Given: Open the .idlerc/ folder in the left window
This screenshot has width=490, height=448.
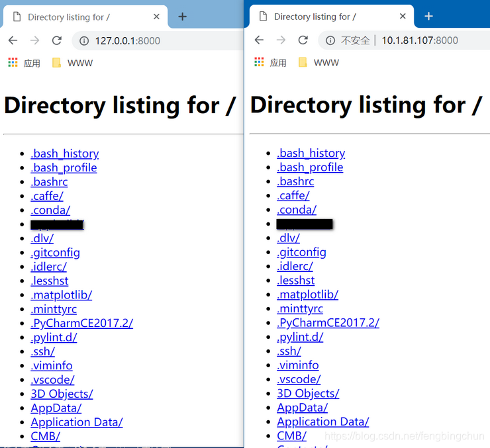Looking at the screenshot, I should [49, 267].
